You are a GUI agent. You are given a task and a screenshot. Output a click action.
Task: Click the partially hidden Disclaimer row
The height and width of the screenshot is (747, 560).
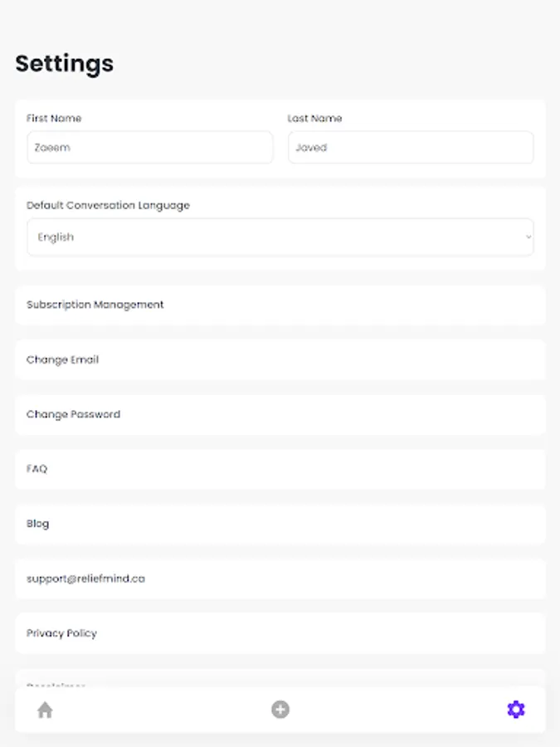point(280,680)
